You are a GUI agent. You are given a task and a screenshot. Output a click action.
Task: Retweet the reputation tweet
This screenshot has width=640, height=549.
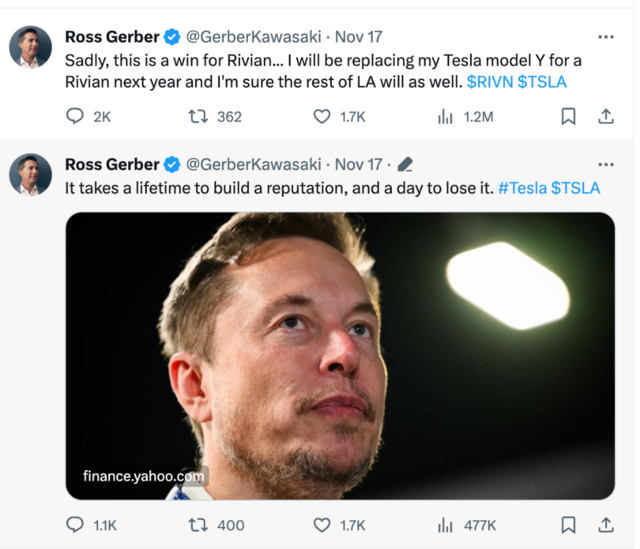(x=198, y=524)
